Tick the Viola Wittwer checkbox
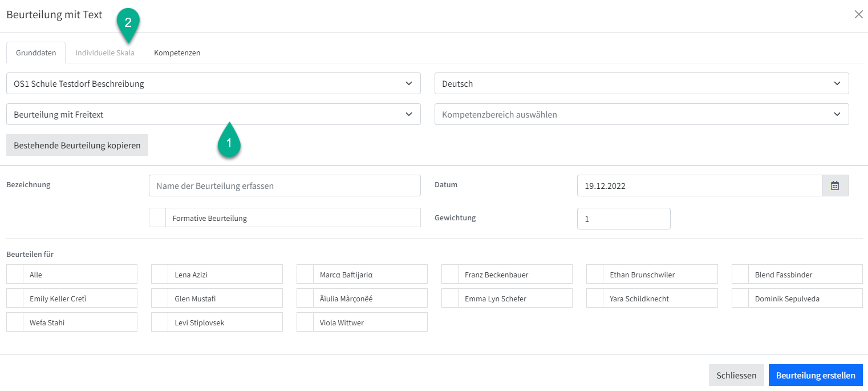Image resolution: width=868 pixels, height=391 pixels. tap(305, 322)
